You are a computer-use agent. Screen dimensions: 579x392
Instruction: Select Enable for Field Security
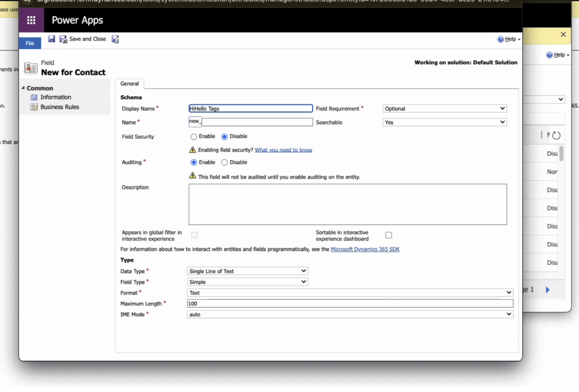coord(194,136)
